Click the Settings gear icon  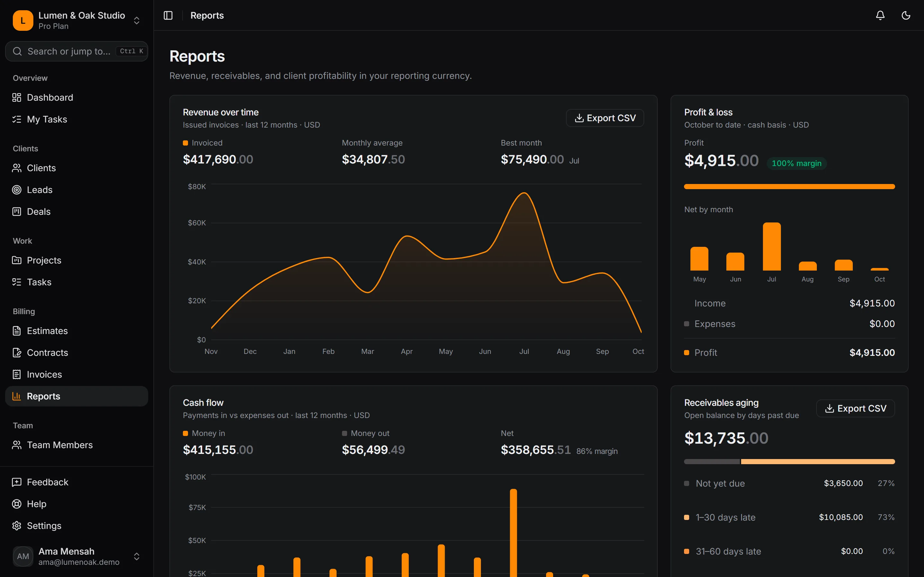16,525
